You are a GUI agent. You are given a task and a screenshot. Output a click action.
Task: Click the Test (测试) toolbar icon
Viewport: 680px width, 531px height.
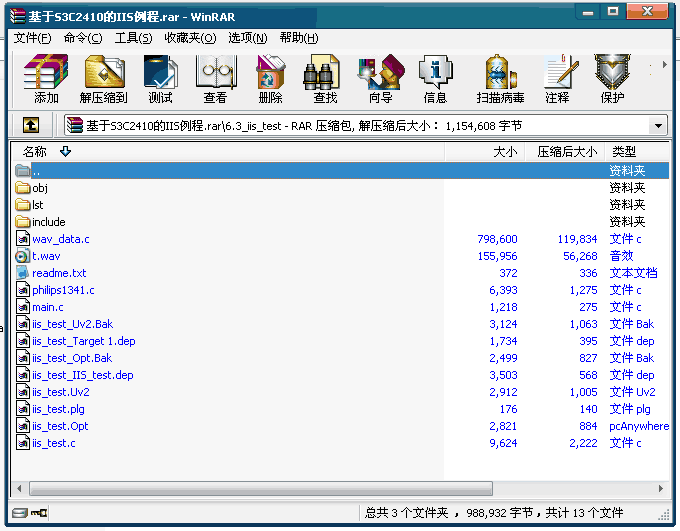tap(160, 72)
